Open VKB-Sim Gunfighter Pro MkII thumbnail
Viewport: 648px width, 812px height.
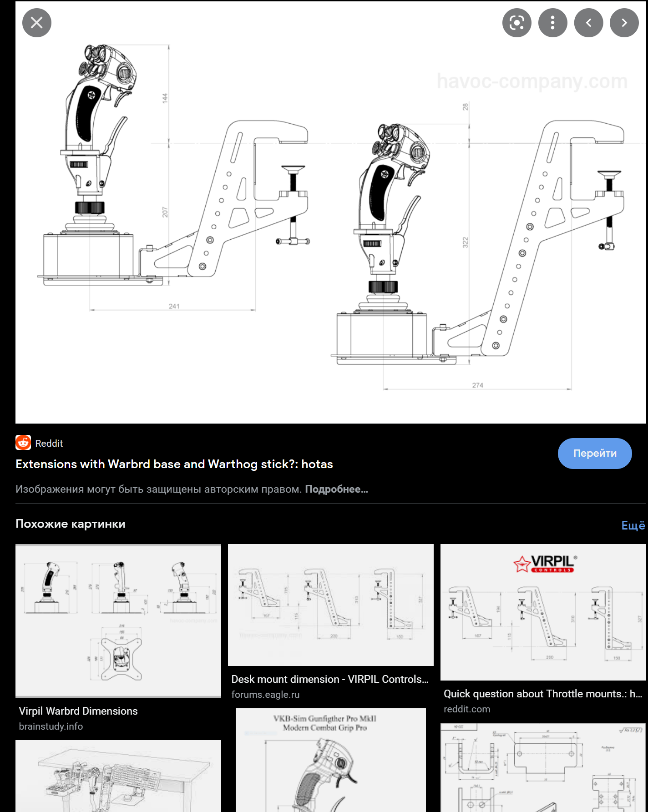(331, 760)
